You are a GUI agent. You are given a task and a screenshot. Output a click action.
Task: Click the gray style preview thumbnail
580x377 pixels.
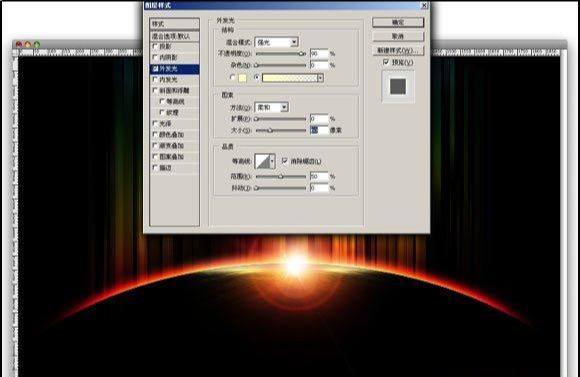click(x=398, y=86)
